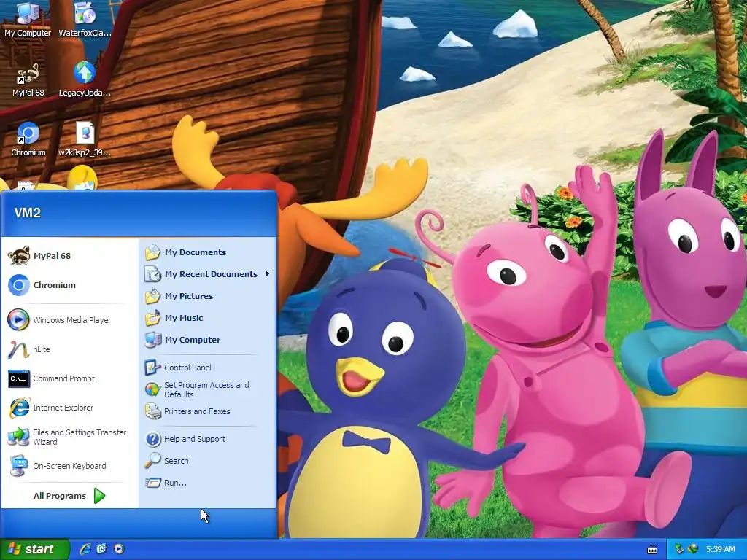Open Control Panel from Start menu

pyautogui.click(x=207, y=367)
